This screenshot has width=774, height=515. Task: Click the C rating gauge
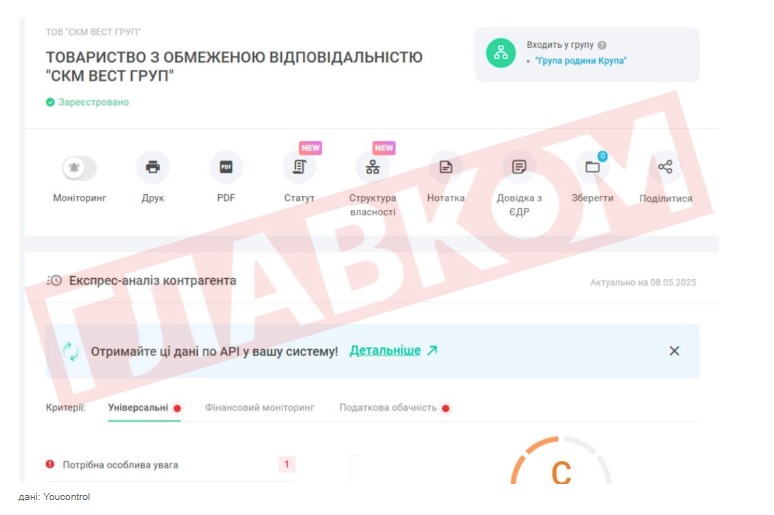(561, 462)
